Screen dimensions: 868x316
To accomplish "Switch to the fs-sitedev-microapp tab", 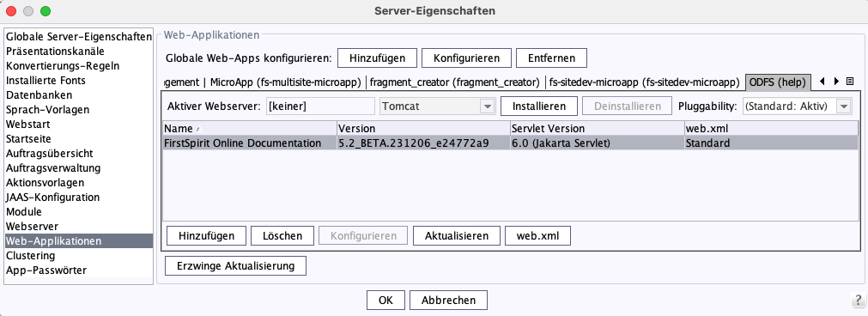I will (x=645, y=82).
